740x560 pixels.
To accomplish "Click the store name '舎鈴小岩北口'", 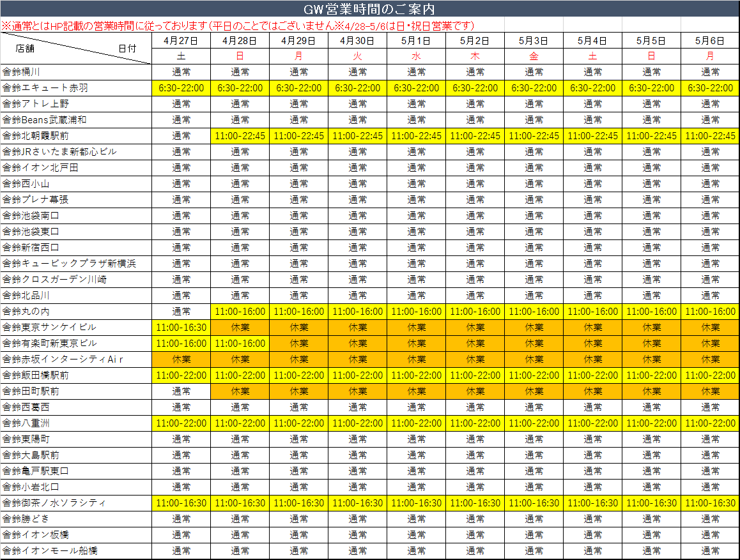I will tap(31, 487).
